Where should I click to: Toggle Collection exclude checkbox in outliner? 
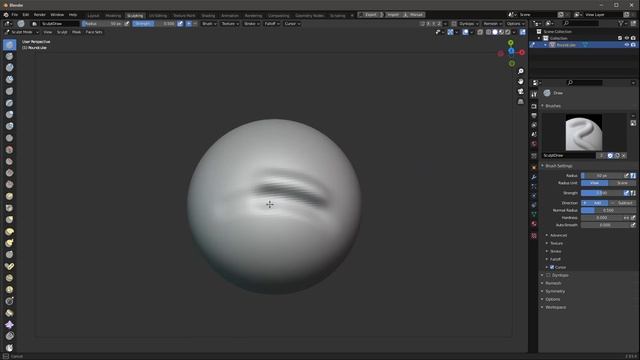pyautogui.click(x=620, y=38)
